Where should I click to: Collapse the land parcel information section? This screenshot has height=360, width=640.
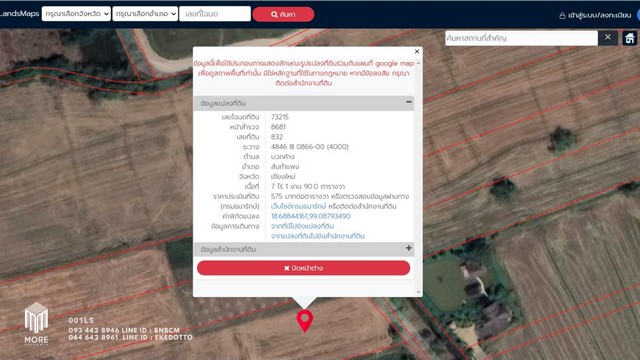tap(409, 102)
